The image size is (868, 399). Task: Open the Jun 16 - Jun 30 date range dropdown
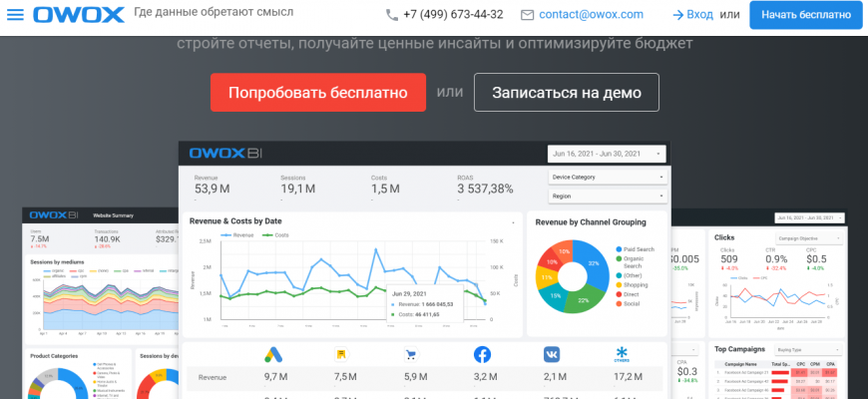(x=608, y=154)
